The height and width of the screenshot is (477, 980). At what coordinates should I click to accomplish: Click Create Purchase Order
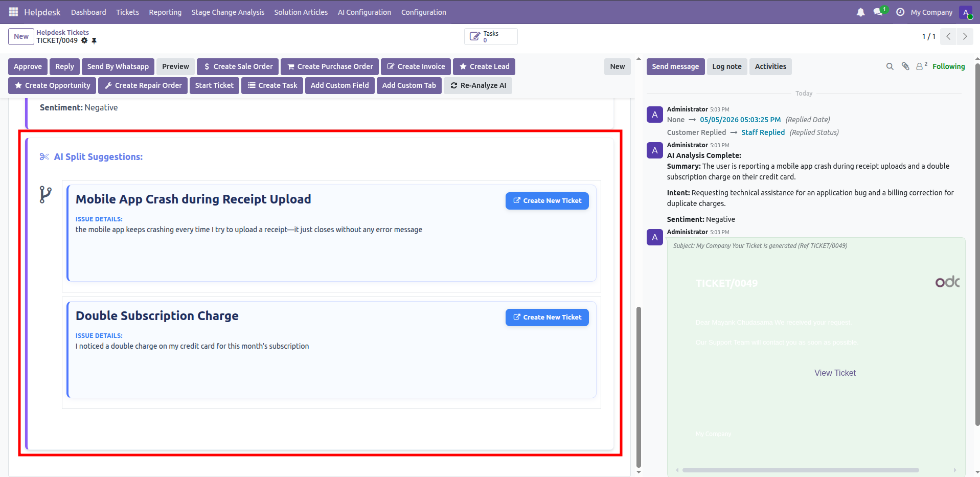(330, 66)
